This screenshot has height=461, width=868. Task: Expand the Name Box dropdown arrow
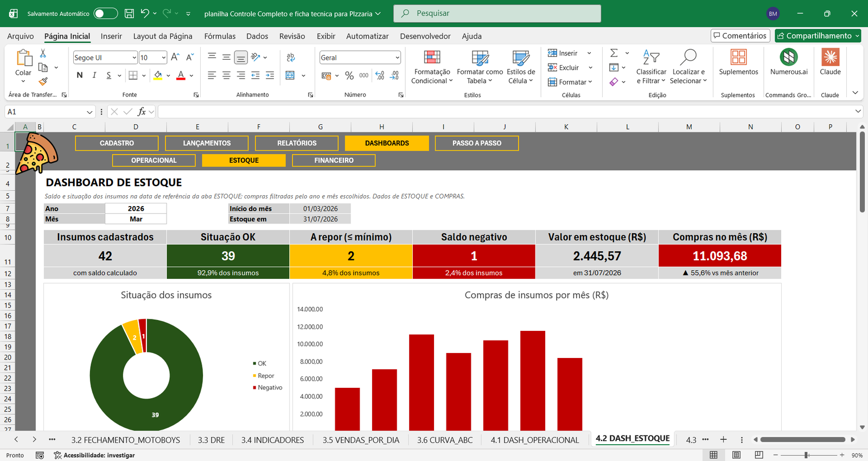90,112
